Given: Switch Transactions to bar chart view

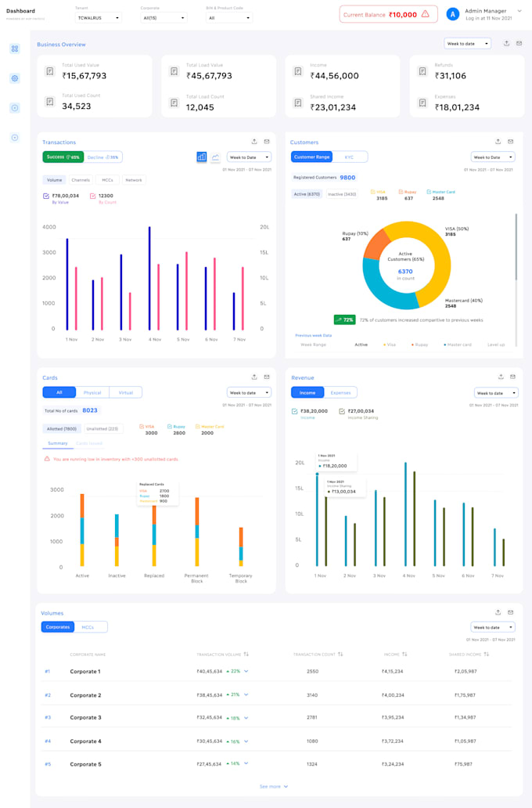Looking at the screenshot, I should click(x=201, y=157).
